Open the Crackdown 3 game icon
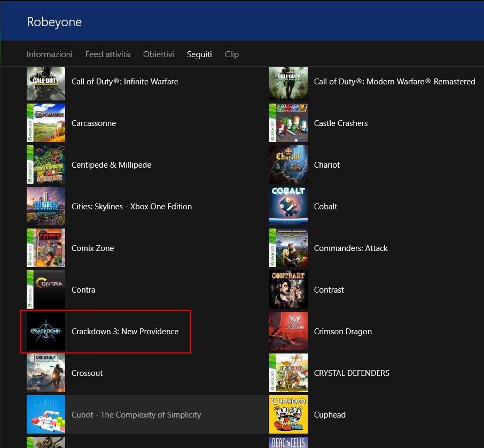The height and width of the screenshot is (448, 484). click(x=46, y=332)
